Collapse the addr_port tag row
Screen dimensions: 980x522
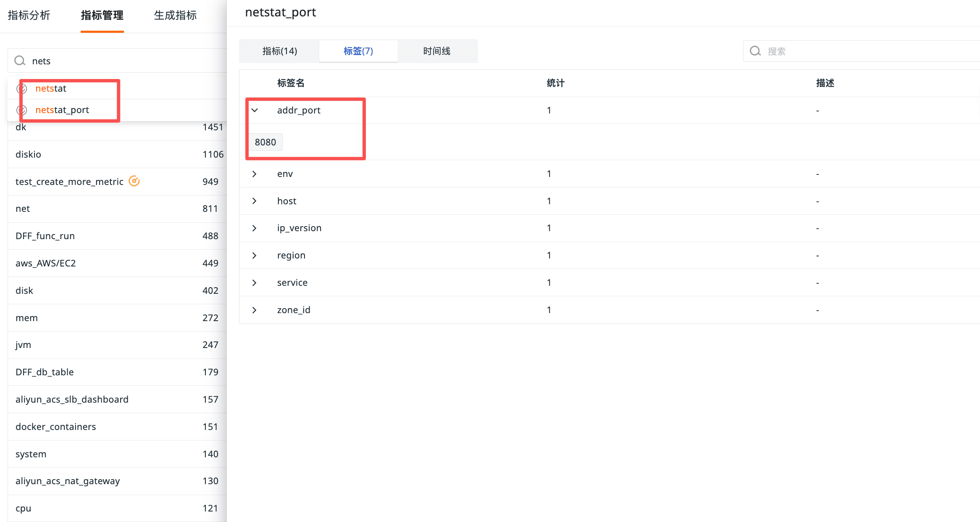click(255, 110)
